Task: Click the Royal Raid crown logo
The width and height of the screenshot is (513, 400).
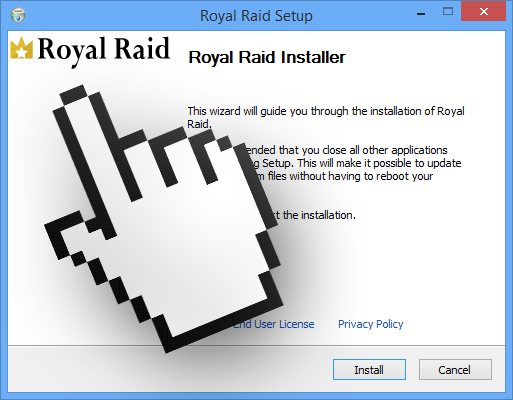Action: pyautogui.click(x=22, y=48)
